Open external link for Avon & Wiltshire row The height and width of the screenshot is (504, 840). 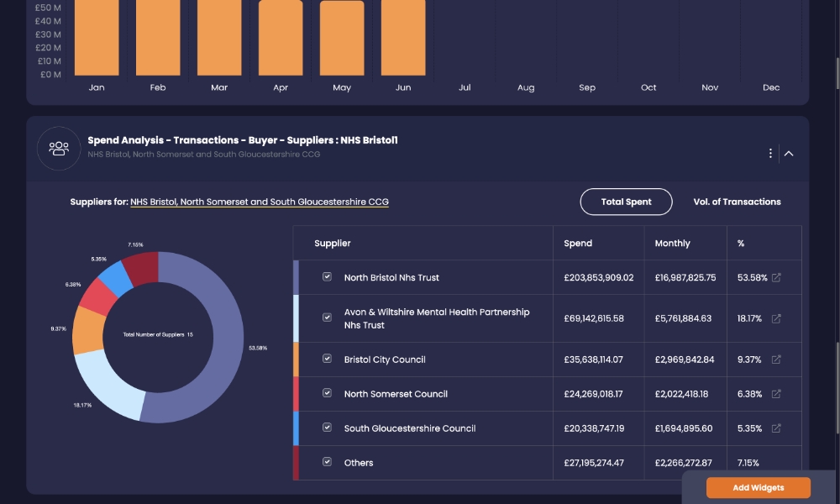pyautogui.click(x=776, y=318)
